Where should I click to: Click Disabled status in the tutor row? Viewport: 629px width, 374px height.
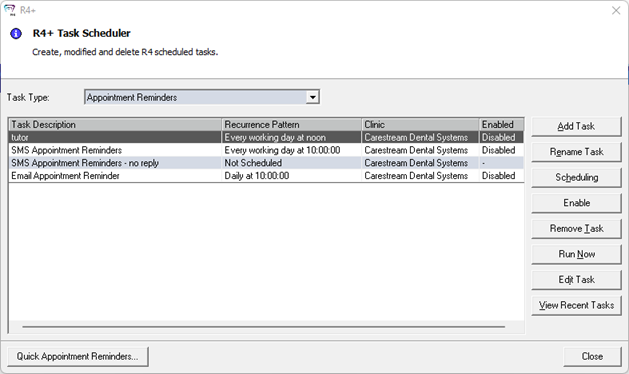501,137
